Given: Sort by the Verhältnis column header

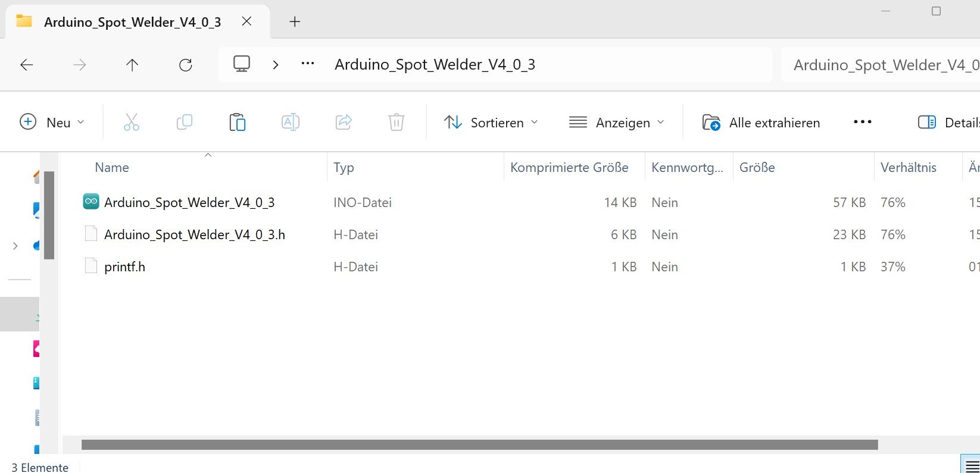Looking at the screenshot, I should point(908,168).
